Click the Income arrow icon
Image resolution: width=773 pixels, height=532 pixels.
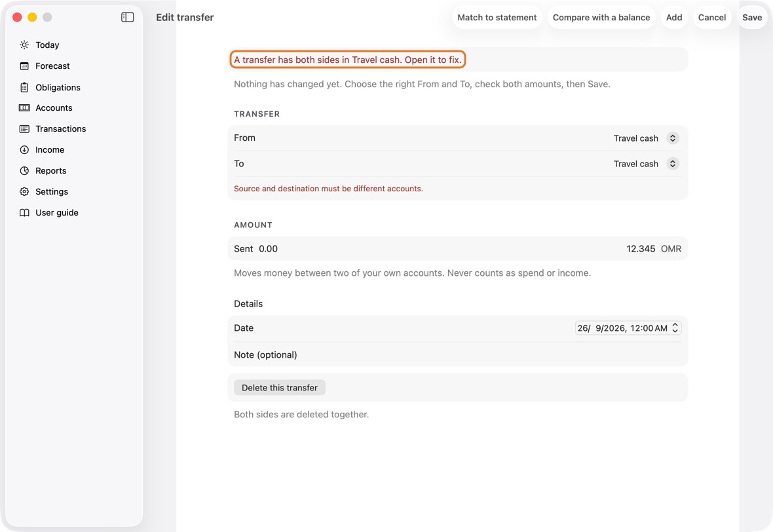click(x=24, y=150)
